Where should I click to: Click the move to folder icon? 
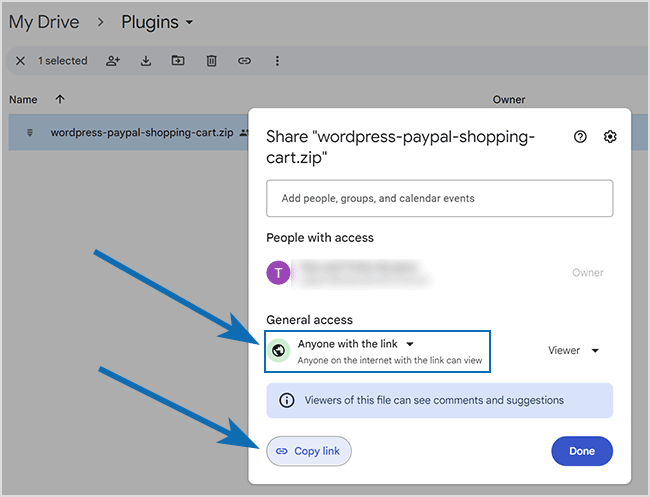pyautogui.click(x=178, y=61)
